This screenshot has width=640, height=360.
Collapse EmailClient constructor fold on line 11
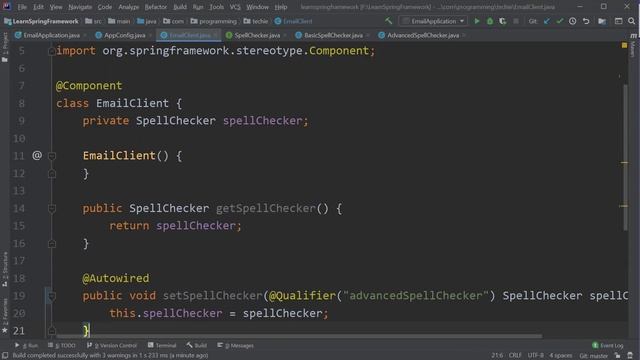point(52,156)
